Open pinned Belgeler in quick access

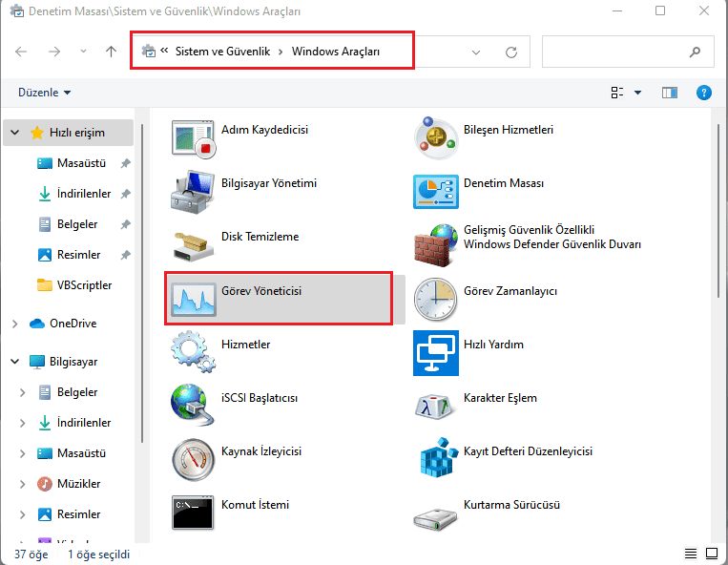[77, 224]
